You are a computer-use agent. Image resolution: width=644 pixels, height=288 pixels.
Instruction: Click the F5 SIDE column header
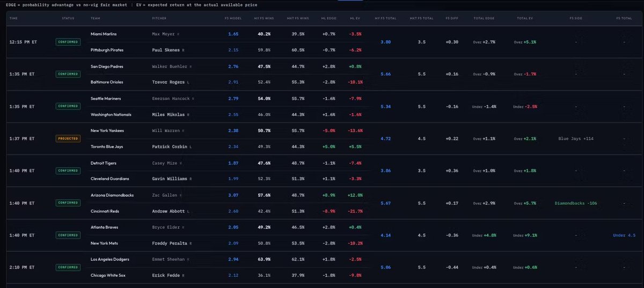pos(577,18)
